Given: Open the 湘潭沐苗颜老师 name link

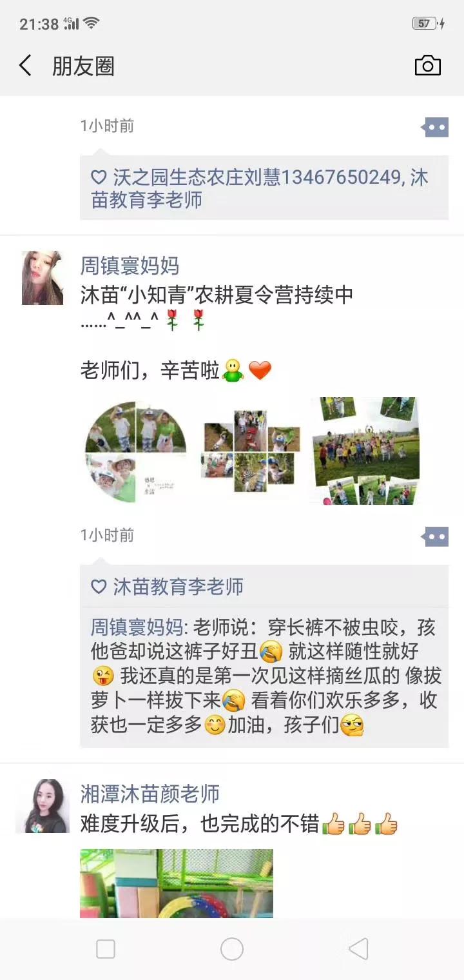Looking at the screenshot, I should coord(150,794).
